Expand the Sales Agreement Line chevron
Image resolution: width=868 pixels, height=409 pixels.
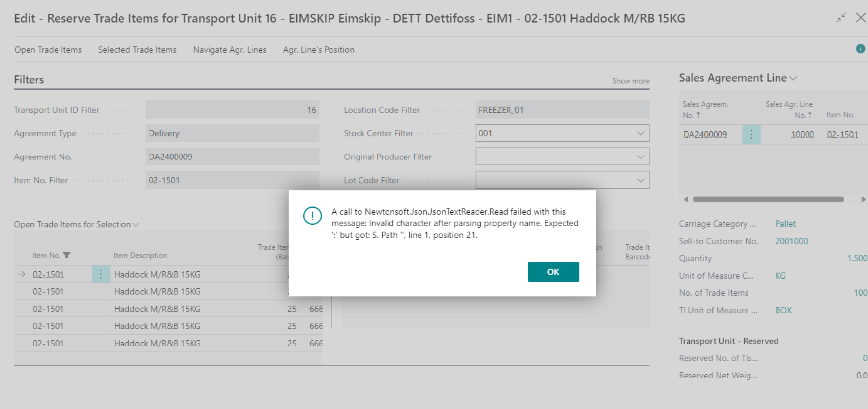pos(793,78)
